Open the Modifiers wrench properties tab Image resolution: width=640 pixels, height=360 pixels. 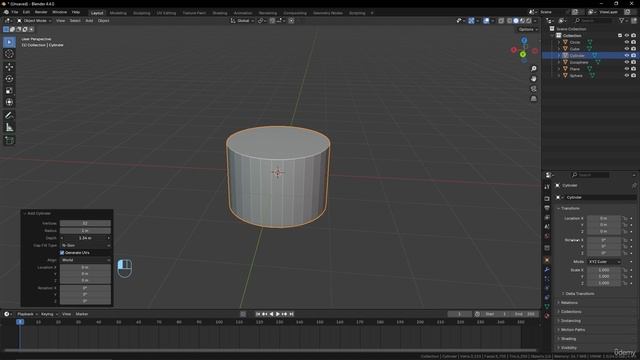click(547, 270)
